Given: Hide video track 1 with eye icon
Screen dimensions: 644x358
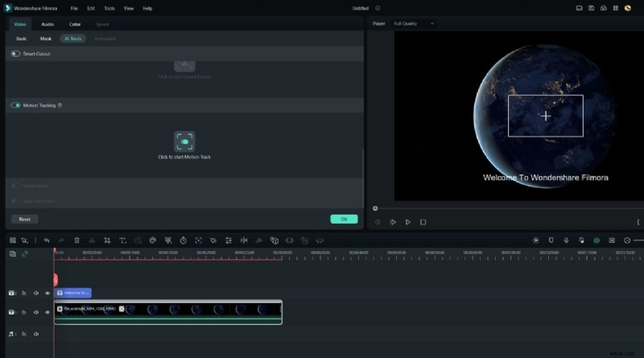Looking at the screenshot, I should coord(47,312).
